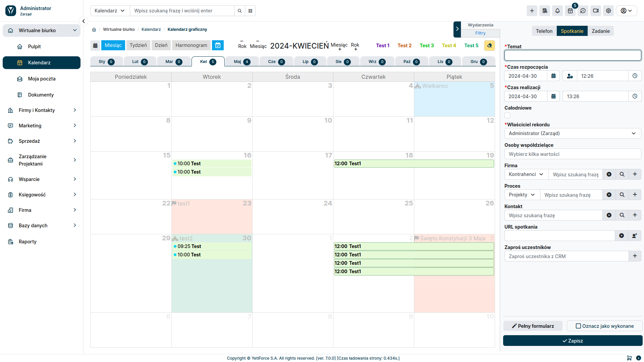The height and width of the screenshot is (362, 644).
Task: Search records for the Firma field
Action: [x=622, y=174]
